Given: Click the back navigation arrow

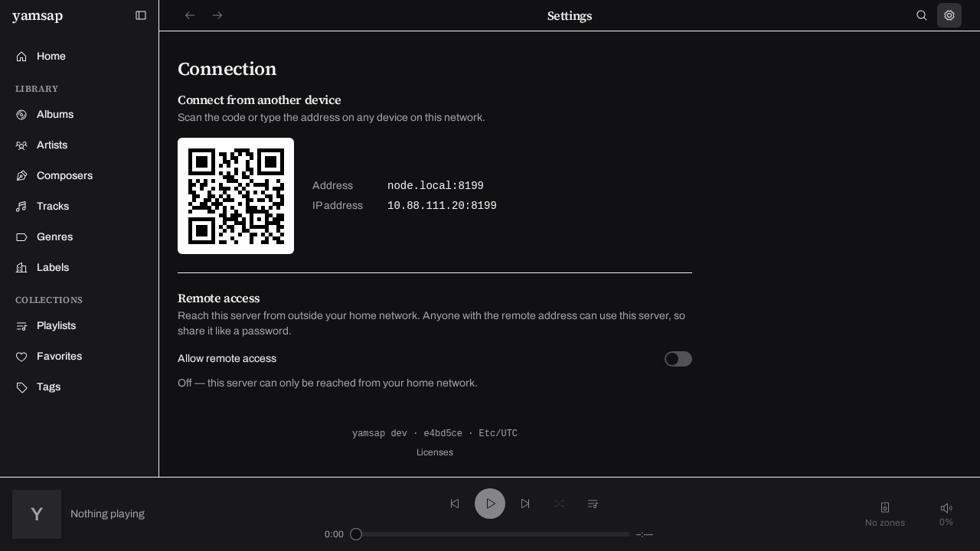Looking at the screenshot, I should pos(190,15).
